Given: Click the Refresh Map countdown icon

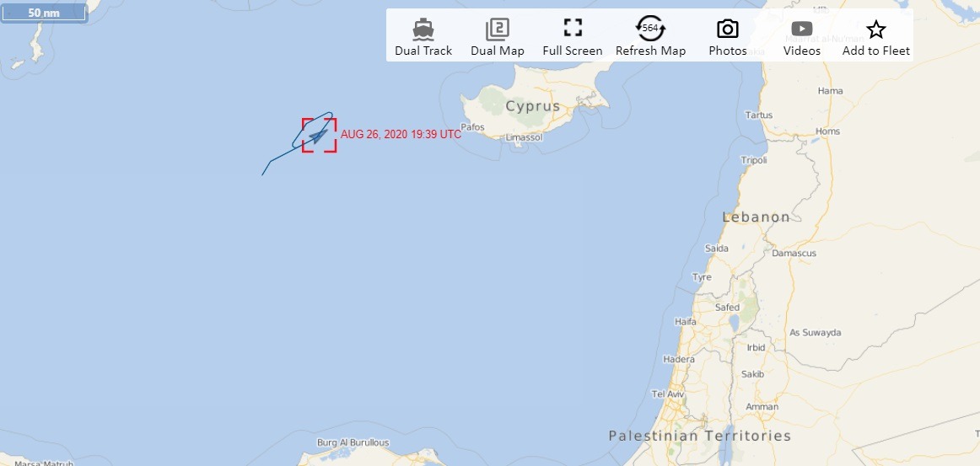Looking at the screenshot, I should pyautogui.click(x=650, y=29).
